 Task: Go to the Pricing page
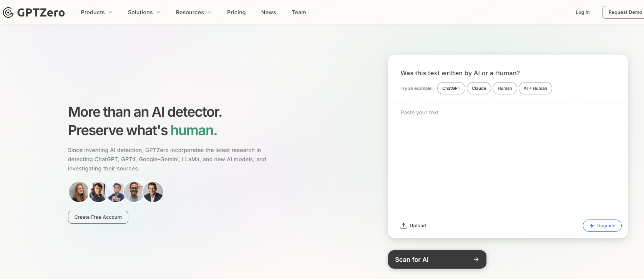point(236,12)
